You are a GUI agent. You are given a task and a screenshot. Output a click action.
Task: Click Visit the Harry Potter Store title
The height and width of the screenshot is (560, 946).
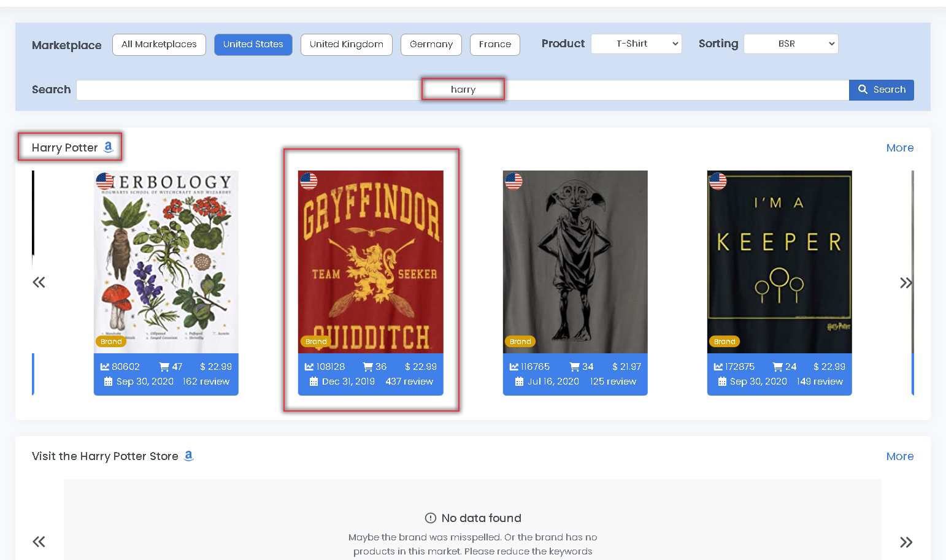105,456
